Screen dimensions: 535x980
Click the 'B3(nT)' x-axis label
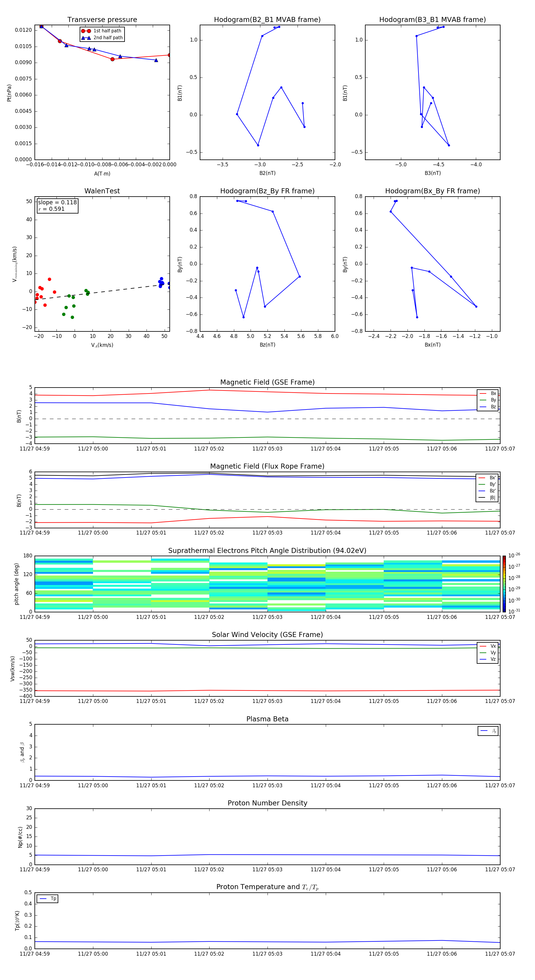(x=432, y=173)
